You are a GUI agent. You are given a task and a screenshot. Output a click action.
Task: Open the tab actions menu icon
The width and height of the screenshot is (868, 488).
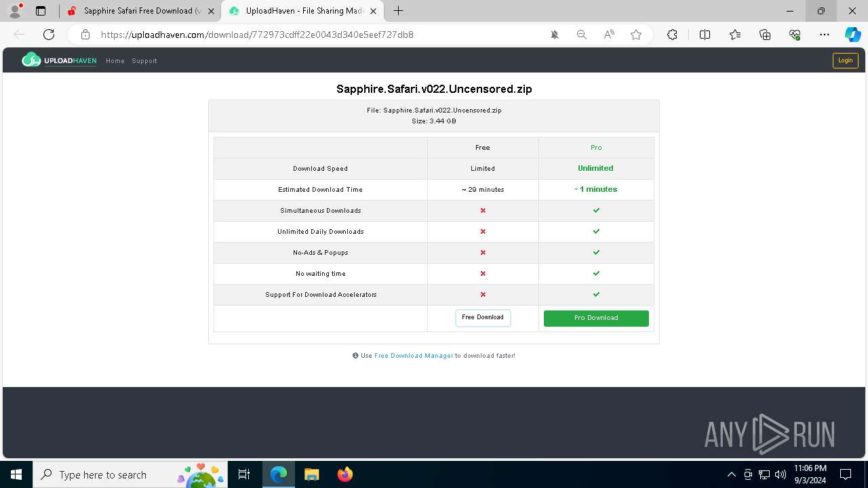click(41, 11)
